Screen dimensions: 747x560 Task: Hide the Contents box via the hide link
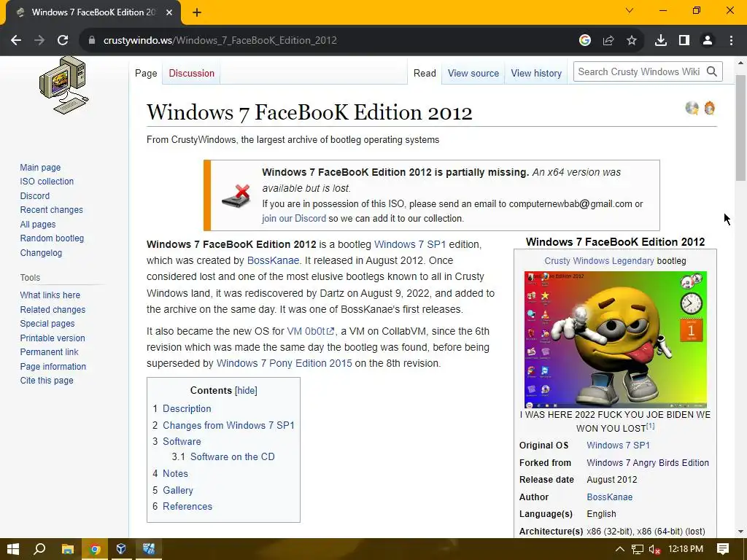[x=246, y=391]
